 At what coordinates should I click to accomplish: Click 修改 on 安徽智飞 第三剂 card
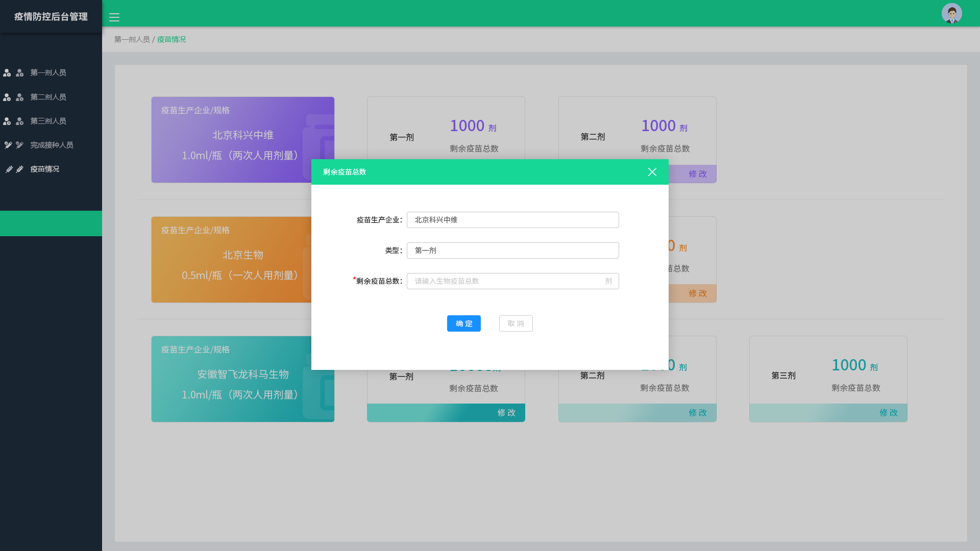(888, 413)
